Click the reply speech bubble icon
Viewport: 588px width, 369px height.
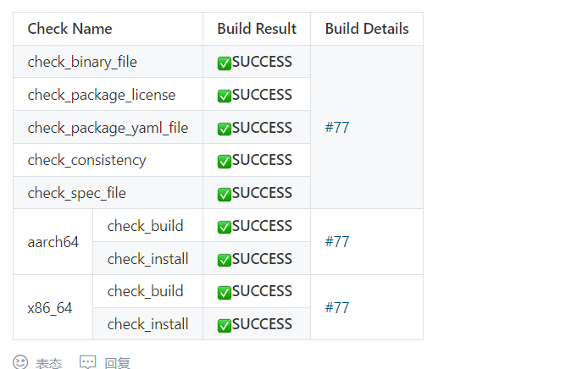[x=87, y=362]
